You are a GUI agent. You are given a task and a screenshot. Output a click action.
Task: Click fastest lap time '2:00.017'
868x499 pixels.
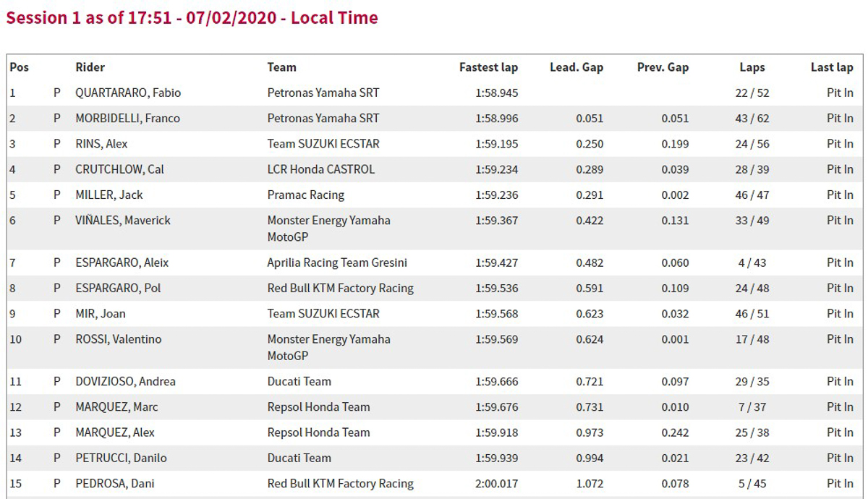[x=497, y=483]
